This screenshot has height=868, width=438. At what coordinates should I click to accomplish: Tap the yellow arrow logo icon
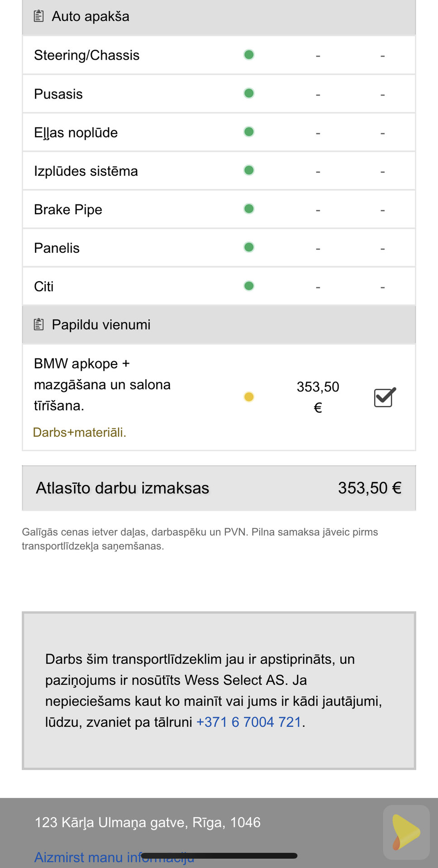coord(406,832)
